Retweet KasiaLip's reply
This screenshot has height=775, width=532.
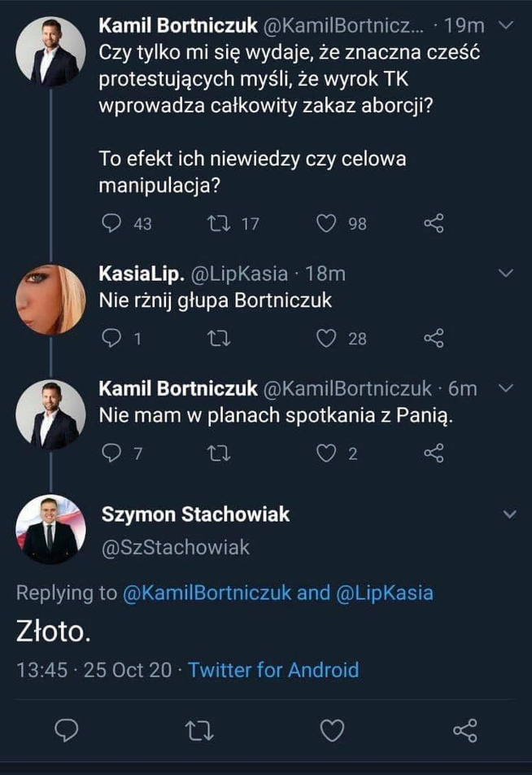tap(219, 338)
